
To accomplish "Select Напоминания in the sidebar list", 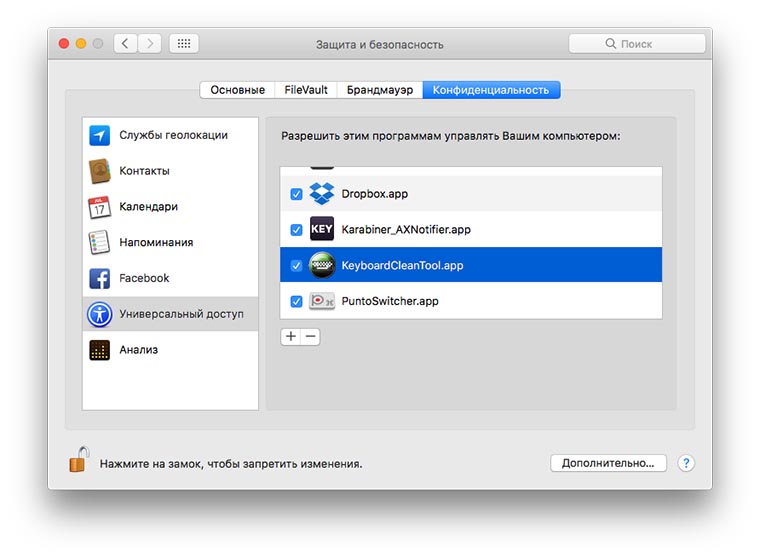I will (x=170, y=242).
